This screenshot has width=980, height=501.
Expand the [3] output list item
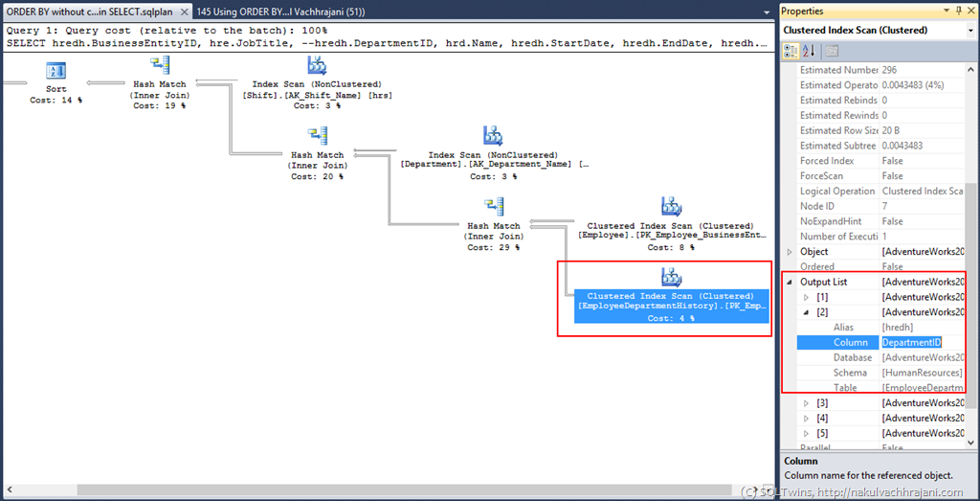pos(805,403)
